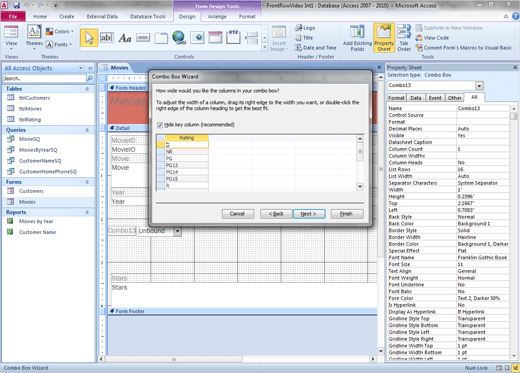Select the Data tab in Property Sheet
Image resolution: width=520 pixels, height=373 pixels.
pyautogui.click(x=415, y=98)
